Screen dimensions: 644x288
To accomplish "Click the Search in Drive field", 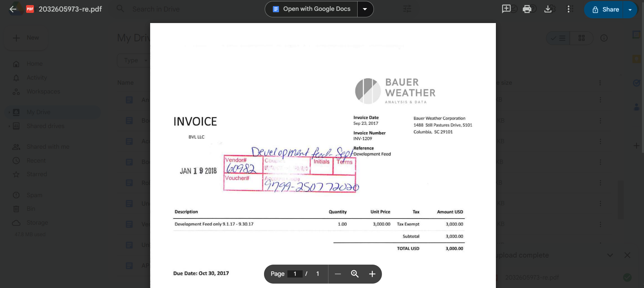I will [156, 9].
